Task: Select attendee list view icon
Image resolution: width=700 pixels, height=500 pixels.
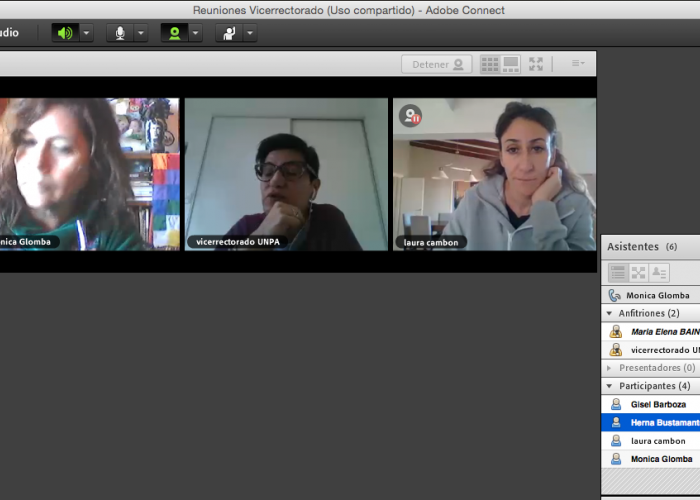Action: pyautogui.click(x=618, y=272)
